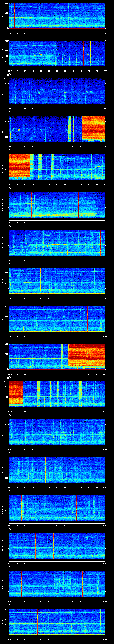Open the spectrogram panel starting at 22:04:00
Viewport: 114px width, 644px height.
57,129
